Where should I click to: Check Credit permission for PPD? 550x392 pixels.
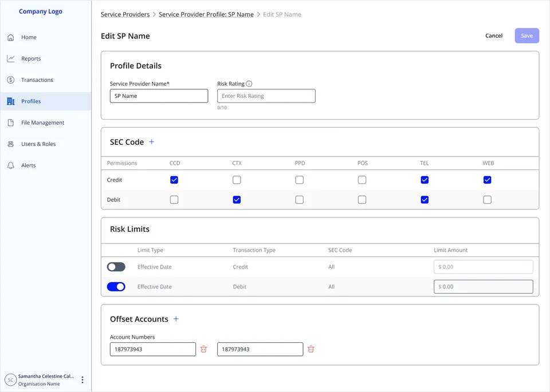[299, 180]
